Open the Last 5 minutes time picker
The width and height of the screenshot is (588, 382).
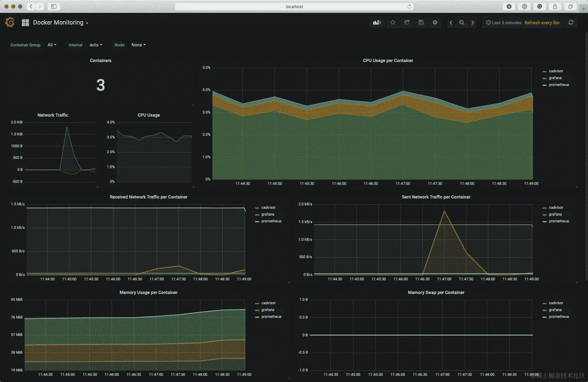pyautogui.click(x=504, y=23)
